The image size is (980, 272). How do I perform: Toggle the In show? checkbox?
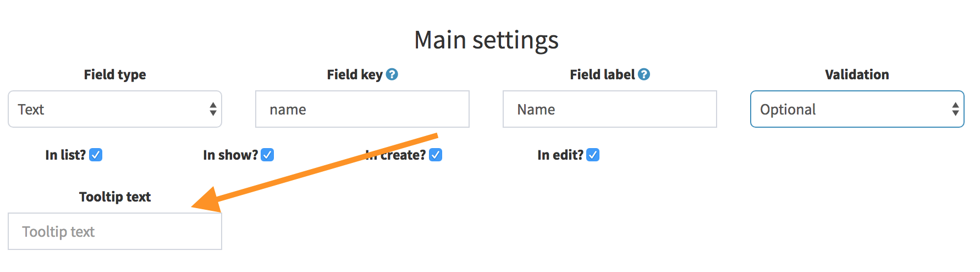click(x=267, y=155)
